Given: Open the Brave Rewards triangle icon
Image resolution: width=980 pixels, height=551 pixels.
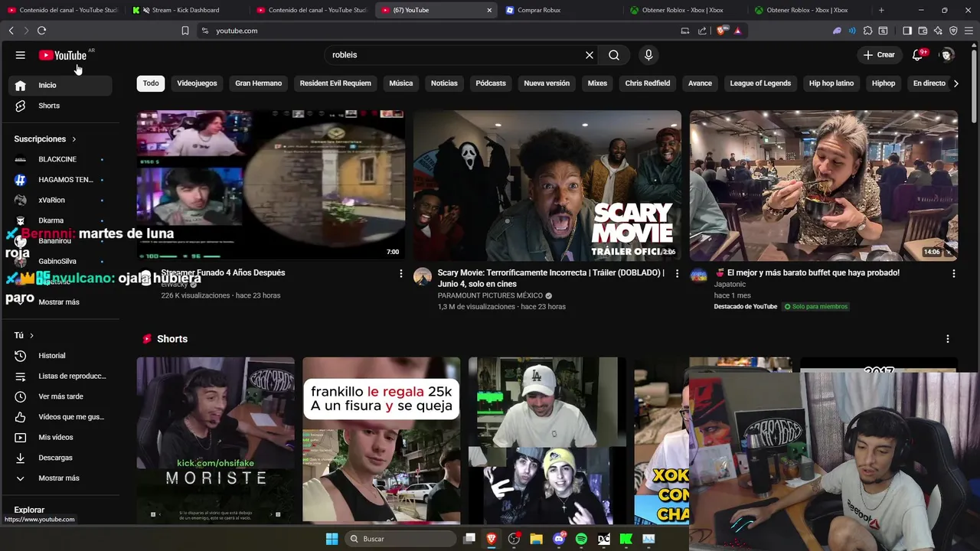Looking at the screenshot, I should point(737,31).
